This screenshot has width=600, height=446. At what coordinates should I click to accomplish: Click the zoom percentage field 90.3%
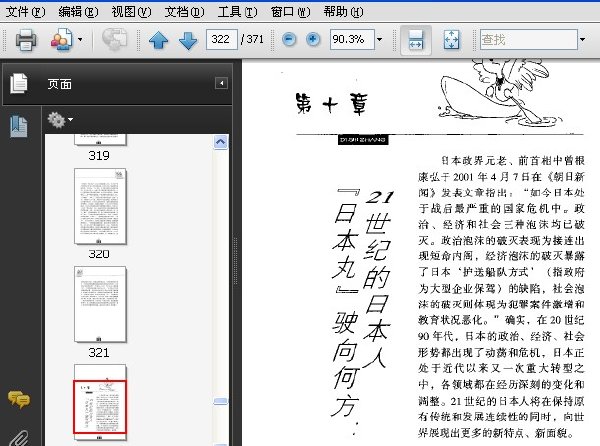tap(352, 39)
